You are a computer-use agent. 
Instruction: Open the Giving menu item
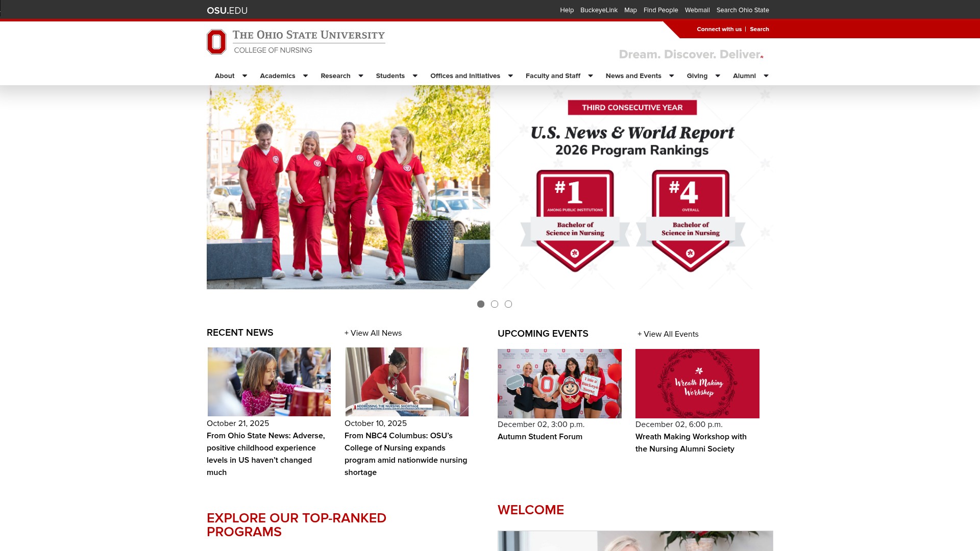coord(697,76)
